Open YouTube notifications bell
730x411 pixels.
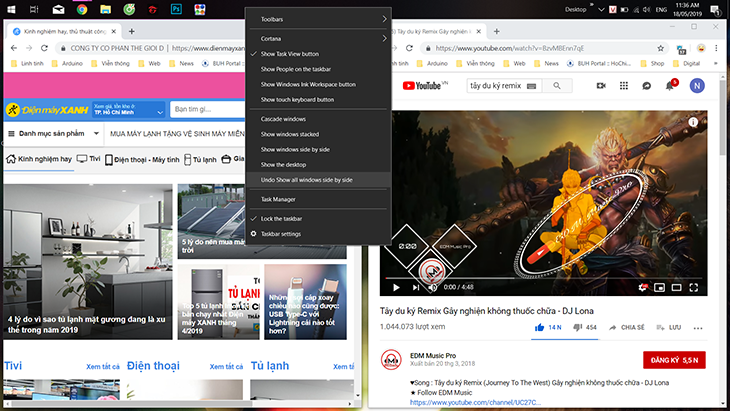click(x=670, y=86)
